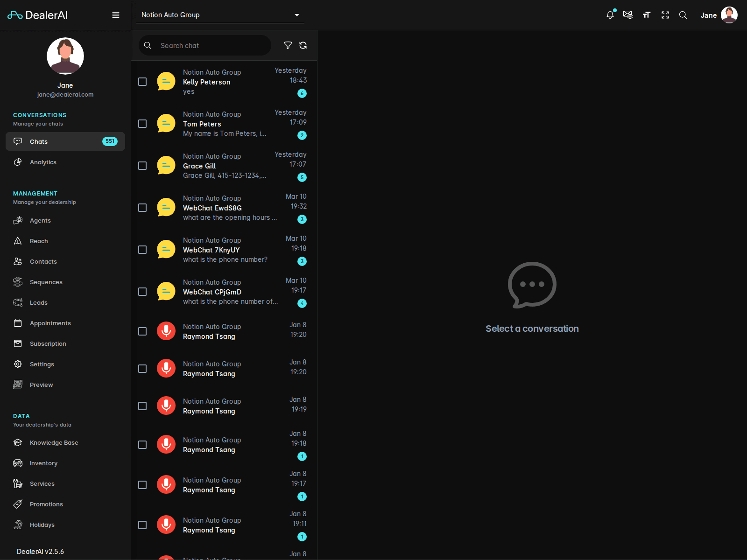Click the text size icon
The width and height of the screenshot is (747, 560).
(647, 15)
